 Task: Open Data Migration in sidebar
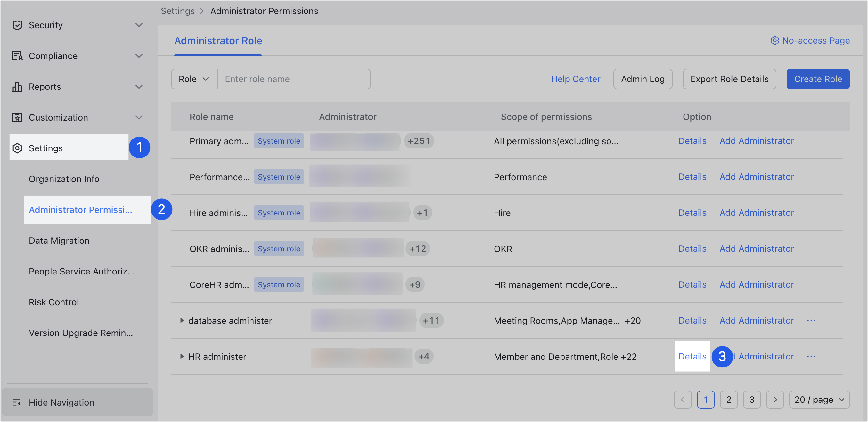[x=59, y=241]
